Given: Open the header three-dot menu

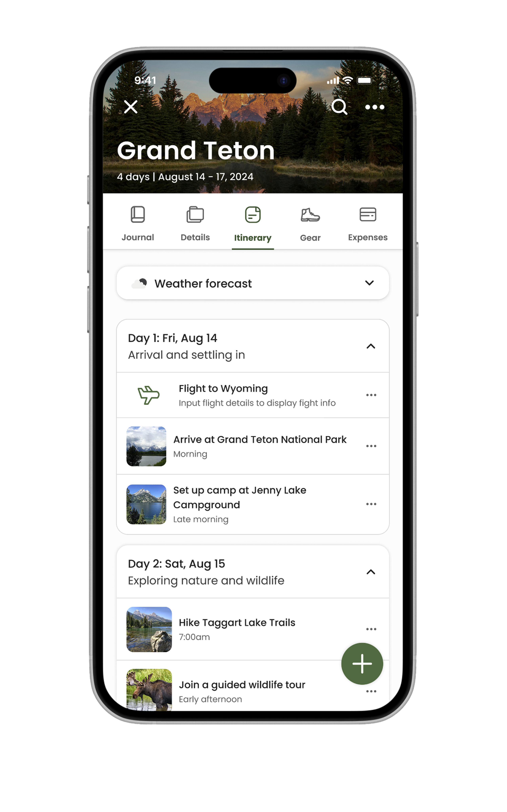Looking at the screenshot, I should click(x=375, y=107).
